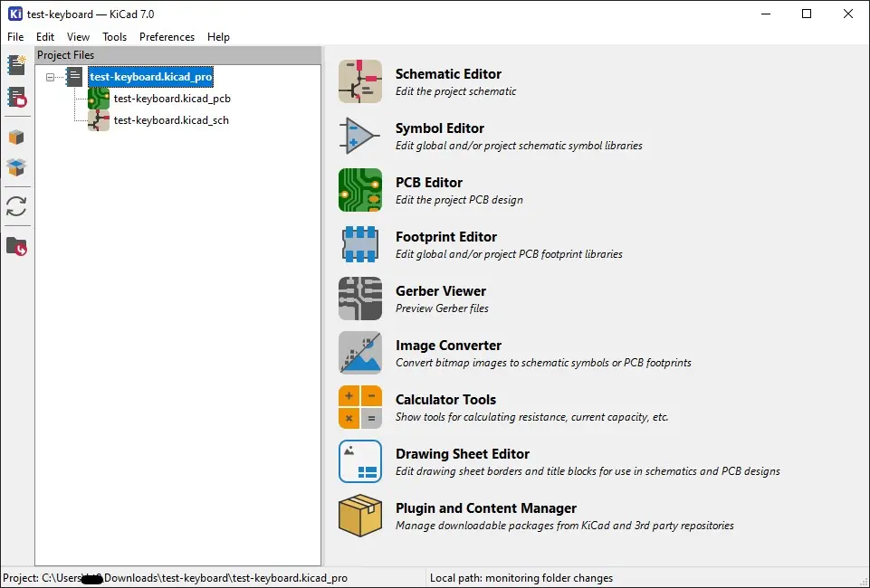This screenshot has height=588, width=870.
Task: Select test-keyboard.kicad_pro in project tree
Action: [x=151, y=77]
